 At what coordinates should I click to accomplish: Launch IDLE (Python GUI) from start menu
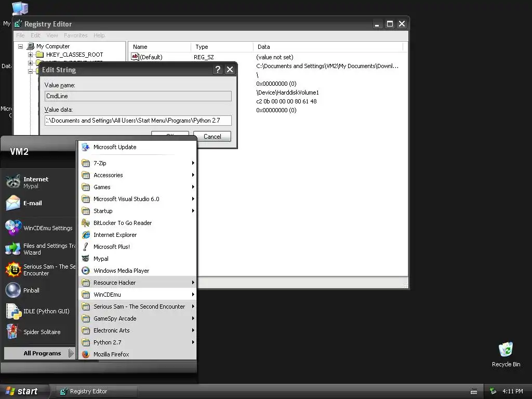click(39, 311)
